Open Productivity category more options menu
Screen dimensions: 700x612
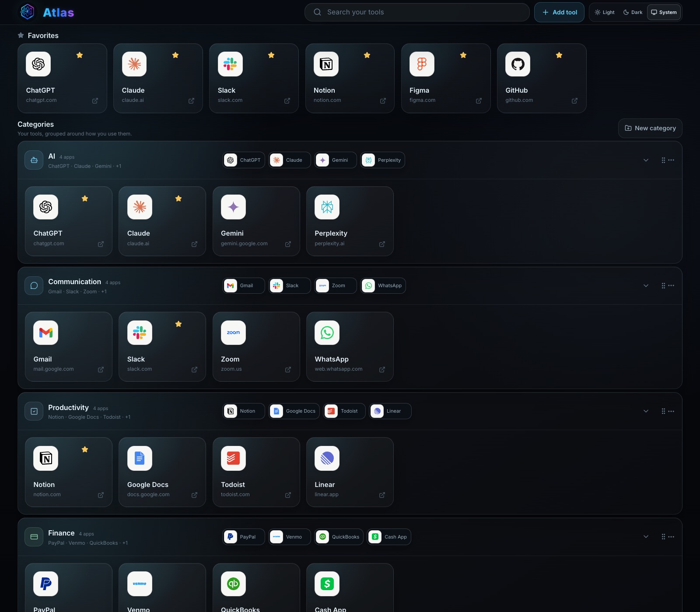point(671,411)
